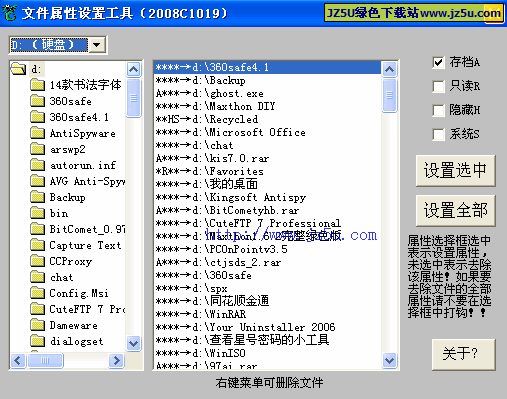Click folder icon beside chat
This screenshot has width=507, height=399.
37,277
